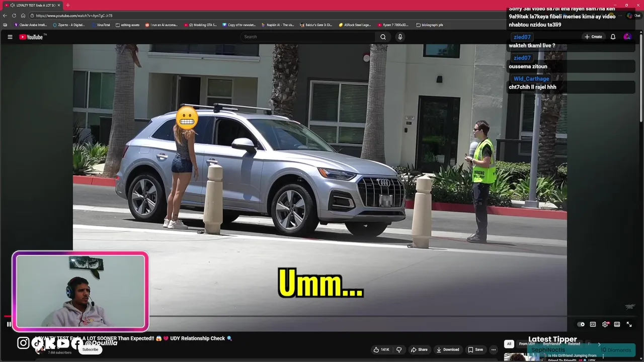This screenshot has height=362, width=644.
Task: Pause the video with the pause button
Action: (x=9, y=324)
